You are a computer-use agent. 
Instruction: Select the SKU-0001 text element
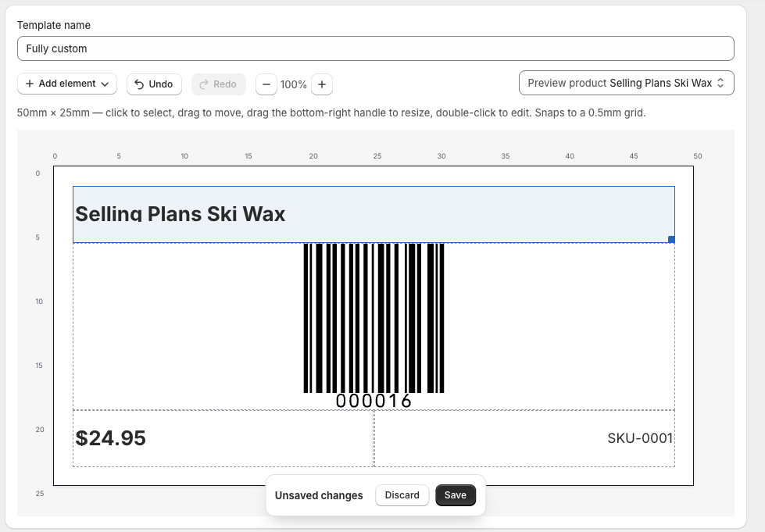(x=524, y=438)
